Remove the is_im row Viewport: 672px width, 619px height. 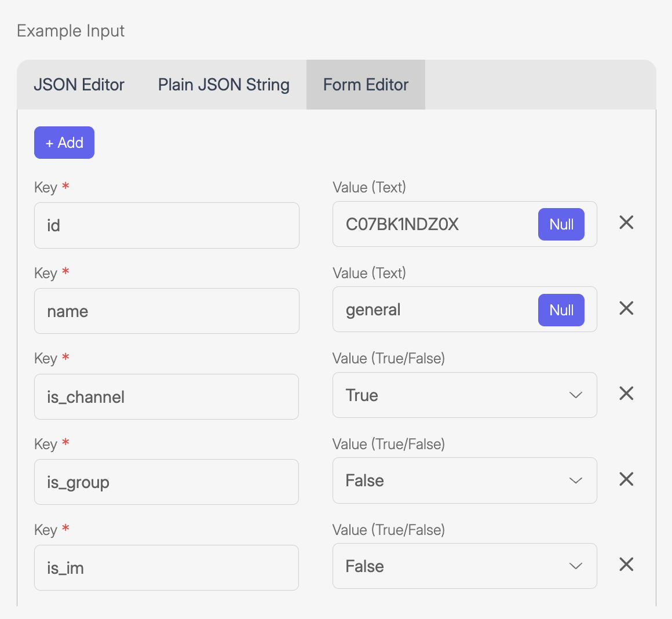coord(626,565)
